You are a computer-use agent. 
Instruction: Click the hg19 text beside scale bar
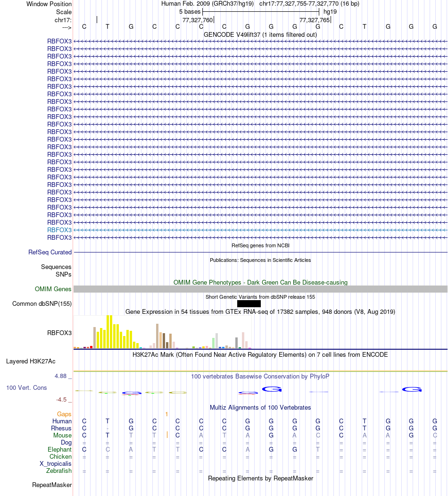(x=330, y=12)
